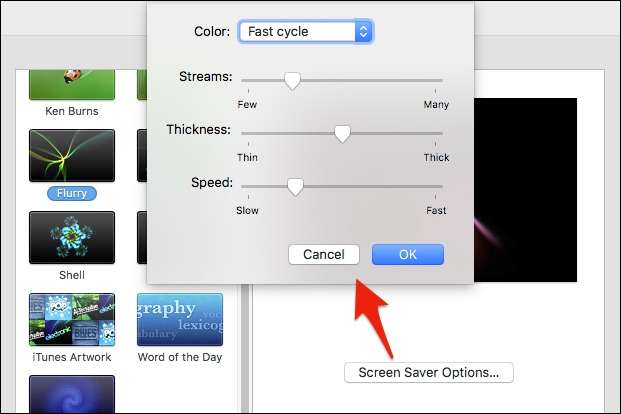Image resolution: width=621 pixels, height=414 pixels.
Task: Choose the Shell screen saver thumbnail
Action: tap(72, 238)
